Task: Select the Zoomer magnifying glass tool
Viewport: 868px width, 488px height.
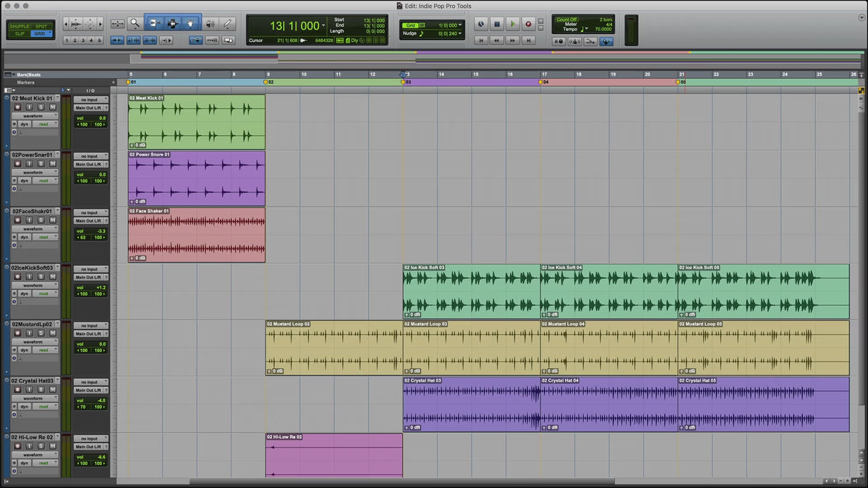Action: coord(135,23)
